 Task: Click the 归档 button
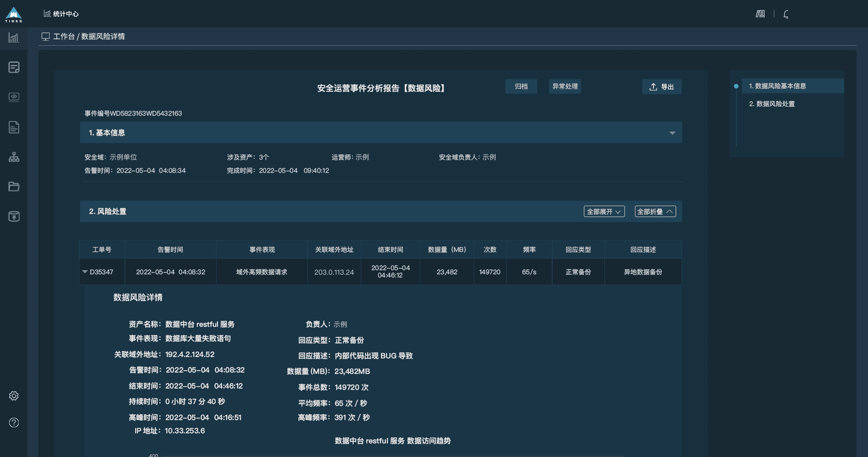[x=521, y=86]
